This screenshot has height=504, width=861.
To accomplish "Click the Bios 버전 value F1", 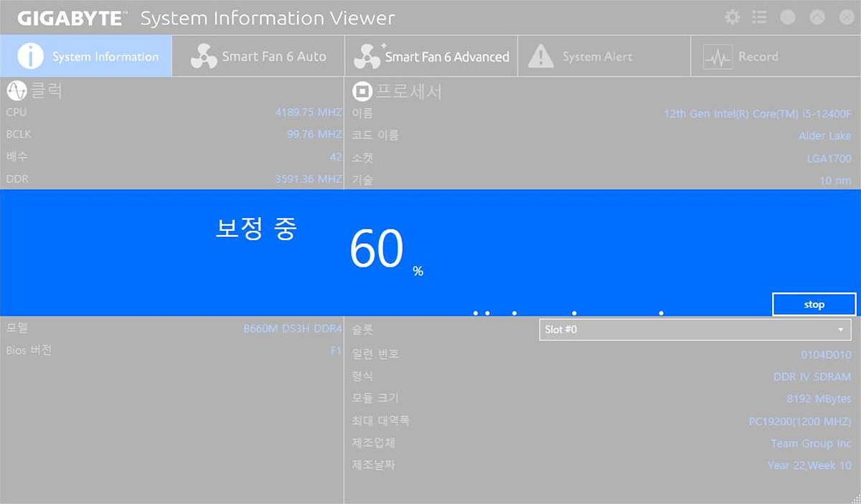I will pos(336,351).
